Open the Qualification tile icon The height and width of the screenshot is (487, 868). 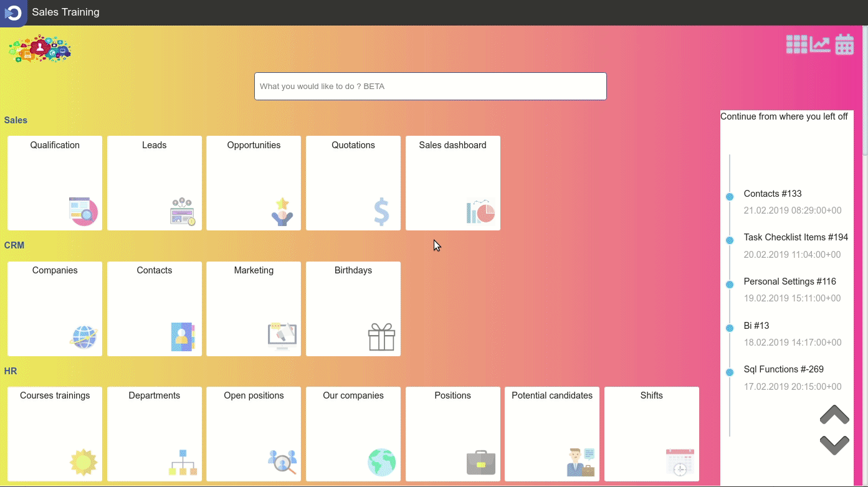coord(83,212)
